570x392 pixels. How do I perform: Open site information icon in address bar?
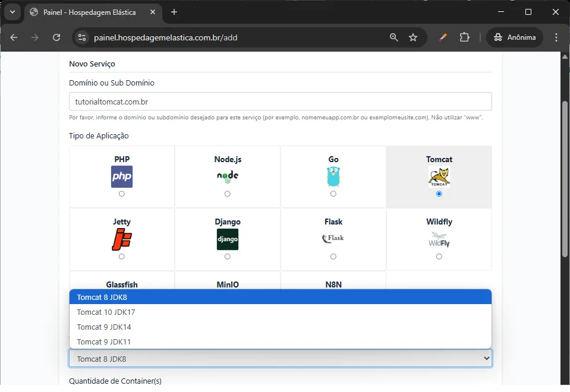pos(82,37)
